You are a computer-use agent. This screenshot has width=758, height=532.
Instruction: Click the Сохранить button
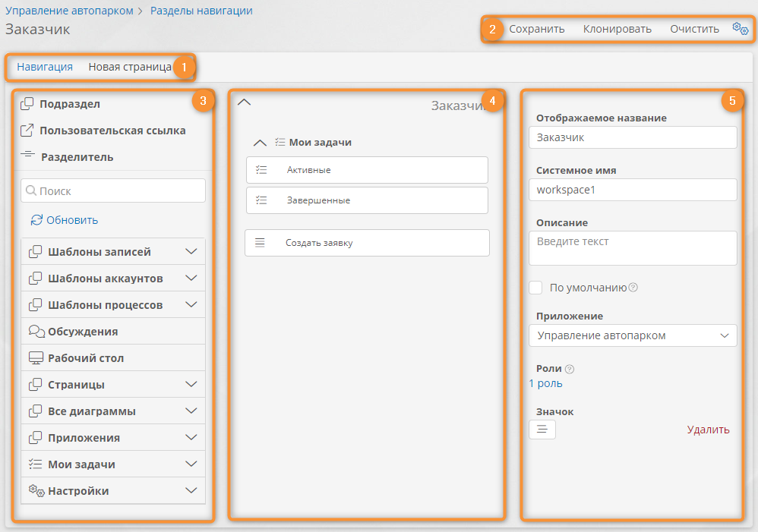[536, 30]
